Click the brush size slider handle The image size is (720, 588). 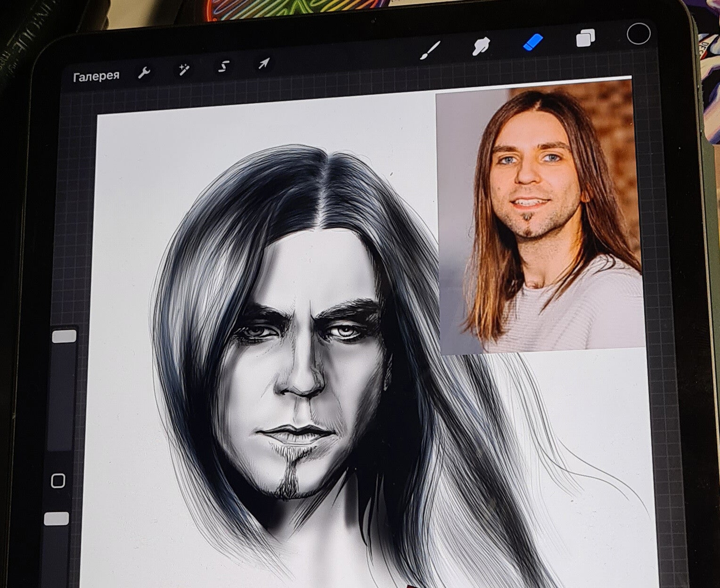(x=65, y=336)
